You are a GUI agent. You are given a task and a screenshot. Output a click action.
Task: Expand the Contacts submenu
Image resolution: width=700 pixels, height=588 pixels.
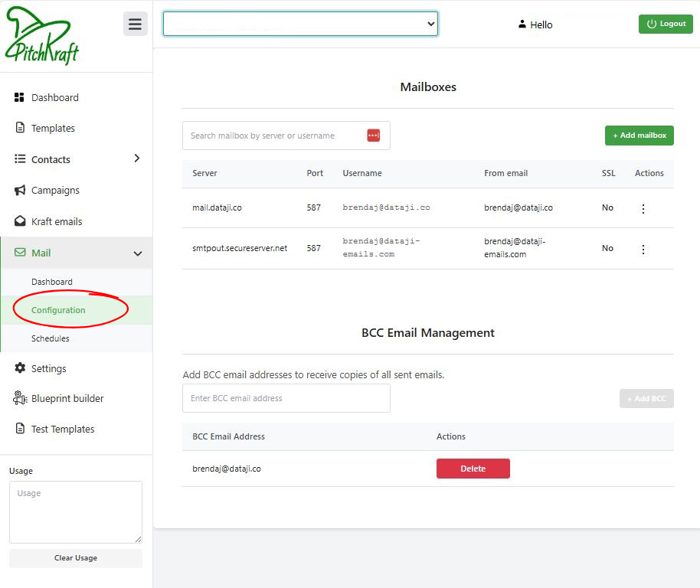tap(137, 158)
